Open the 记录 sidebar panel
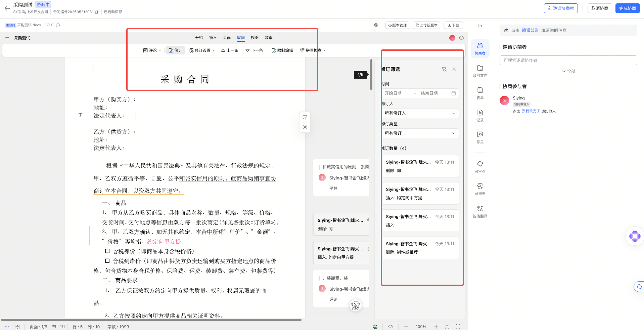Viewport: 644px width, 330px height. click(x=480, y=116)
